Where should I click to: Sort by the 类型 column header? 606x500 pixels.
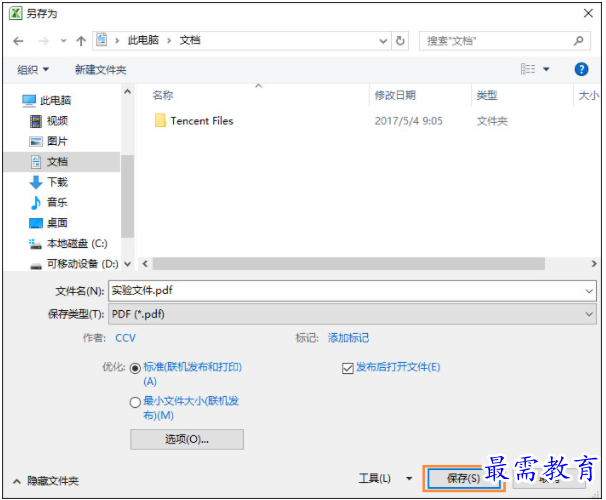(x=487, y=95)
